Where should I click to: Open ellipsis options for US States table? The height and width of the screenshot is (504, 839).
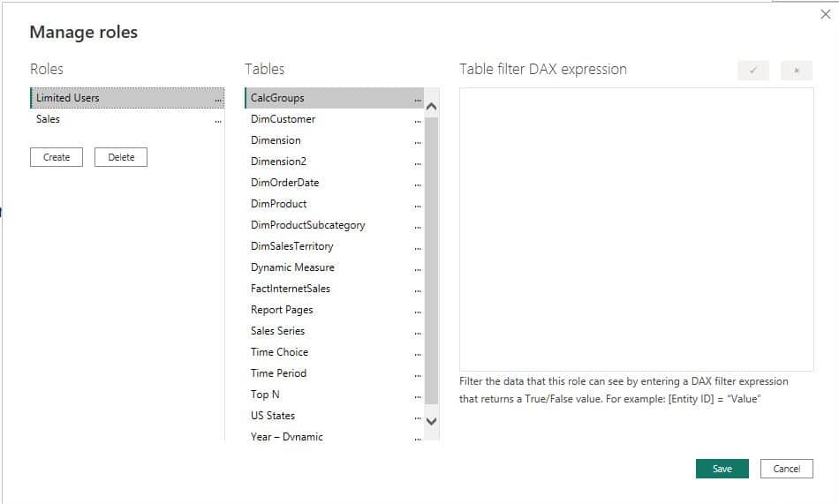pyautogui.click(x=418, y=417)
